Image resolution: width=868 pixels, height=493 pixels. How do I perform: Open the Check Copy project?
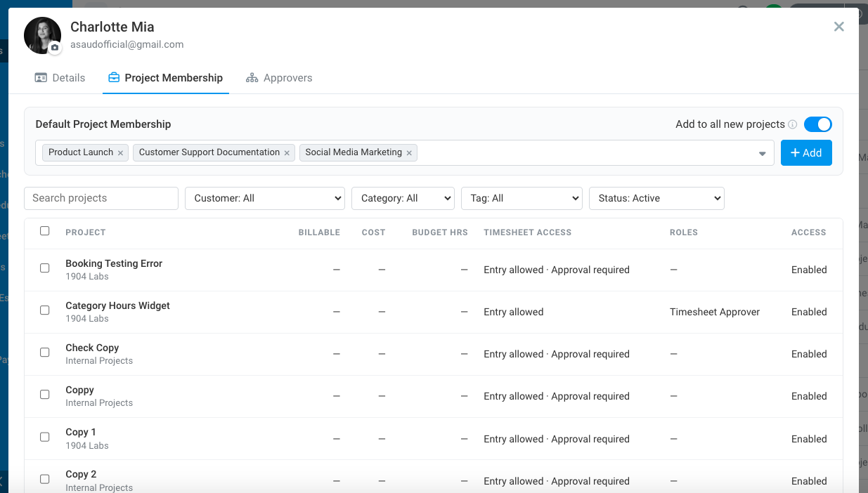(x=92, y=348)
